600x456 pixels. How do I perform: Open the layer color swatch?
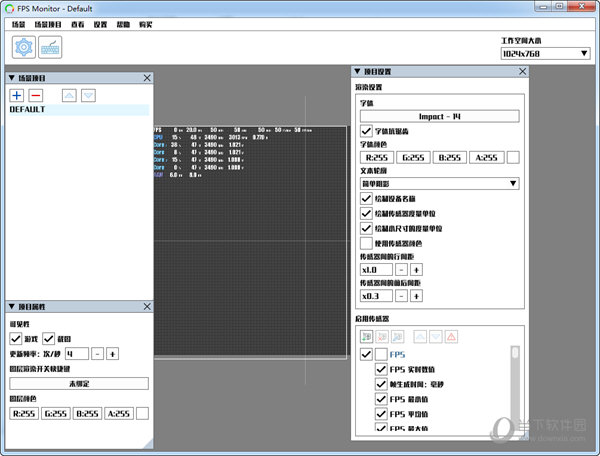point(142,414)
